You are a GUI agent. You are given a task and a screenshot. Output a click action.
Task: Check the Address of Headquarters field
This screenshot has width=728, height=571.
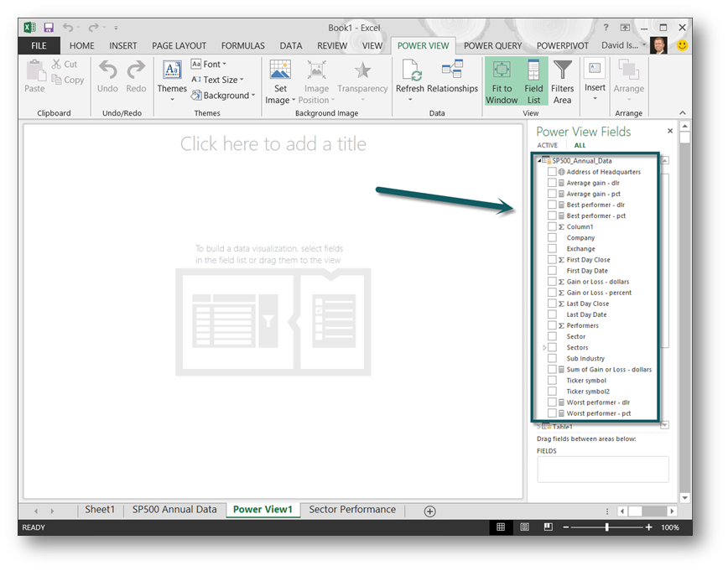pos(552,172)
